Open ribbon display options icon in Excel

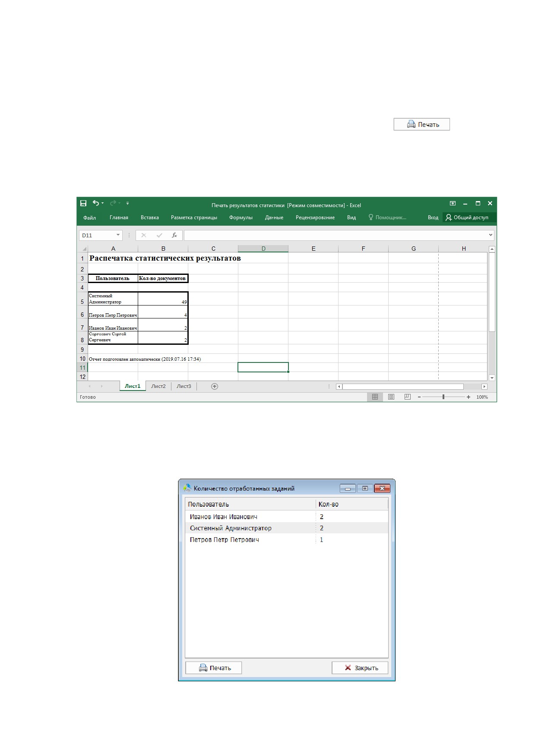point(453,204)
